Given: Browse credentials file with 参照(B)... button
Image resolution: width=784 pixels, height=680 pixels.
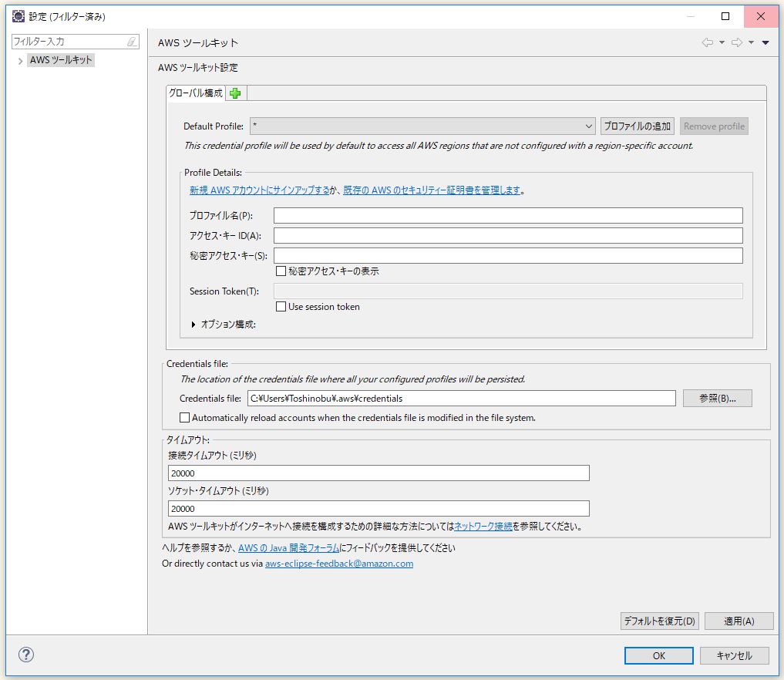Looking at the screenshot, I should 718,399.
